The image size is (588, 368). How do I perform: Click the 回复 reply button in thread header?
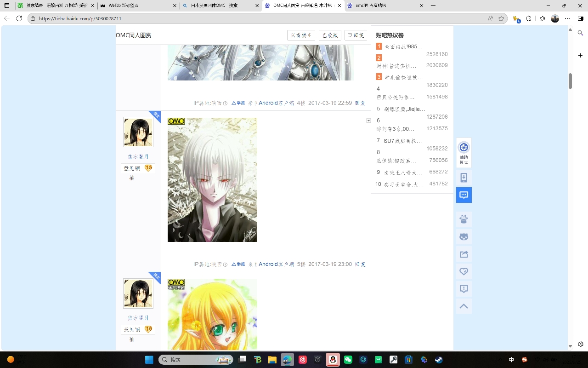356,35
